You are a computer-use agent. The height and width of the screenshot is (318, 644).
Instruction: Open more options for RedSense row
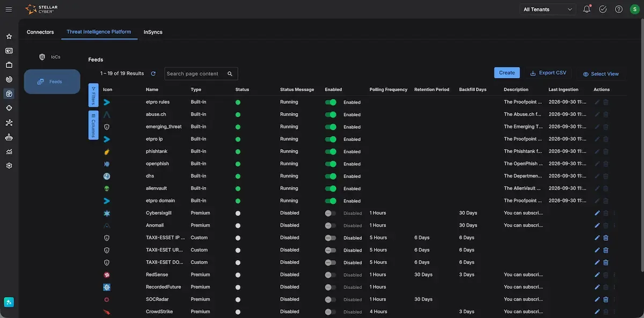pos(614,275)
